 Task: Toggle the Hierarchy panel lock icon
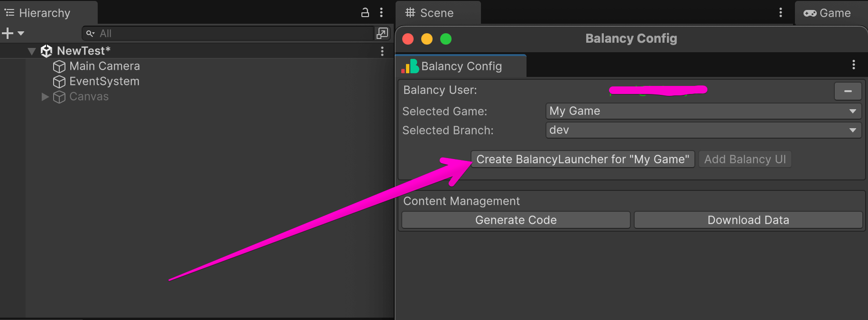pos(365,13)
